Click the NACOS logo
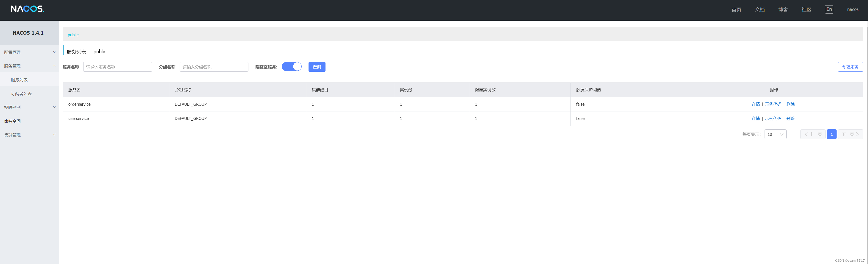Screen dimensions: 868x264 pyautogui.click(x=27, y=9)
